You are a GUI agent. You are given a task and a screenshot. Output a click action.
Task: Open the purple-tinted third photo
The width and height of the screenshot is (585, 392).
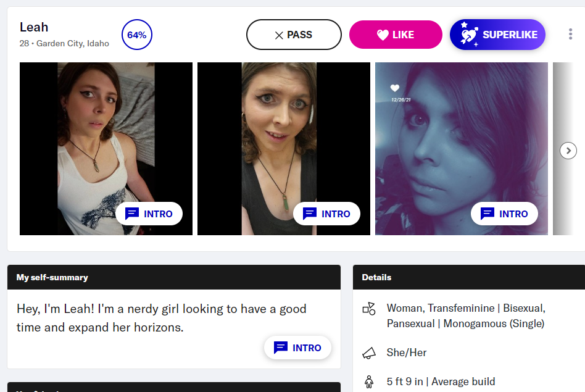pos(461,149)
